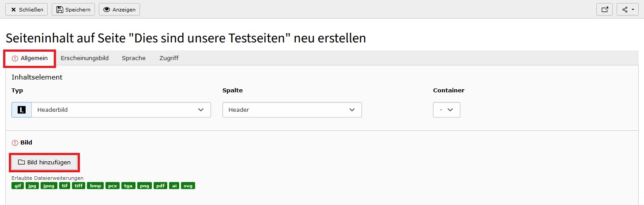Viewport: 644px width, 205px height.
Task: Switch to the Sprache tab
Action: tap(134, 58)
